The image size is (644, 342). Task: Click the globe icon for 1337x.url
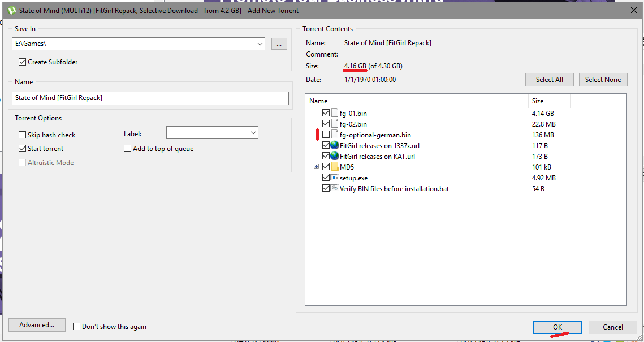[x=334, y=145]
